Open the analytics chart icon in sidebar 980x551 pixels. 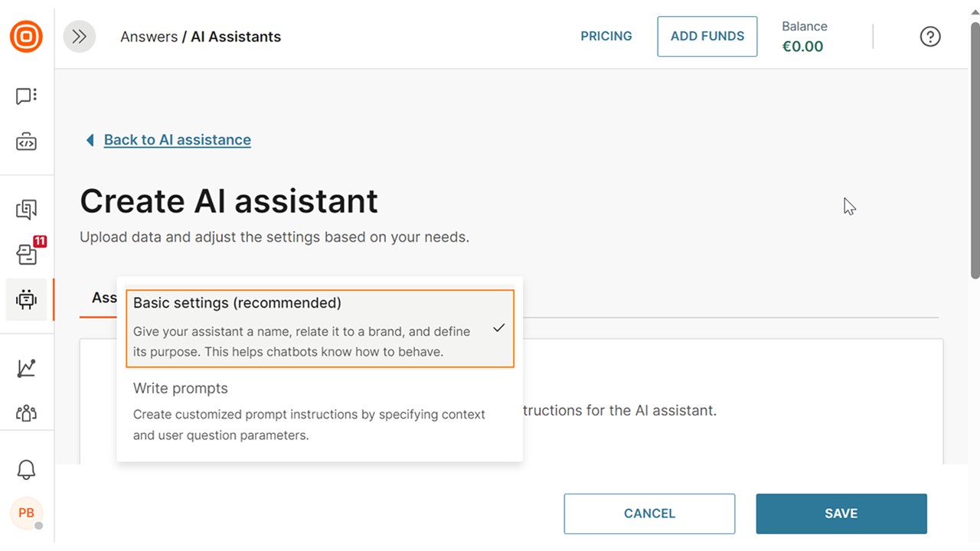[x=26, y=368]
